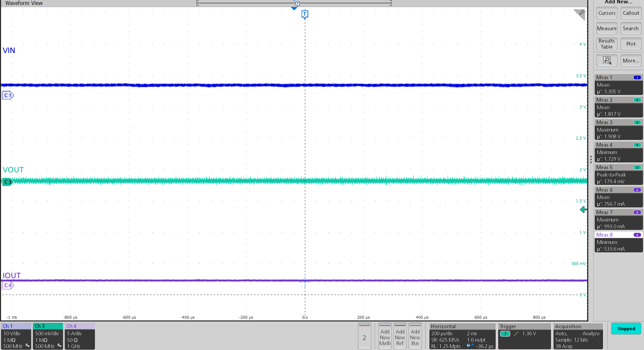This screenshot has height=350, width=644.
Task: Click the trigger level arrow indicator
Action: click(x=583, y=210)
